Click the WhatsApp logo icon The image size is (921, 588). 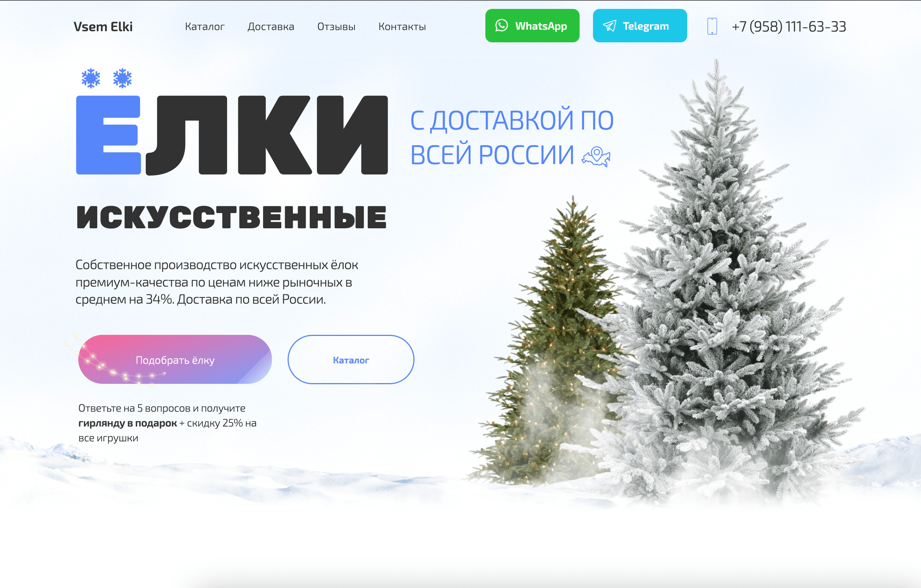(501, 26)
